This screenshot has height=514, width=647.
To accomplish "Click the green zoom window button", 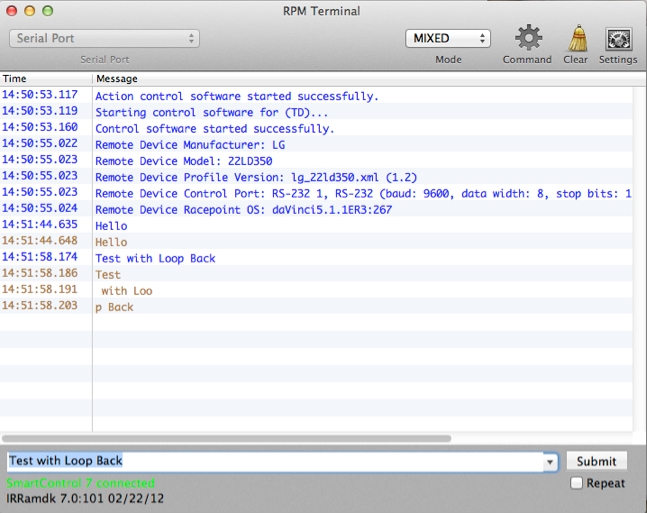I will point(48,11).
